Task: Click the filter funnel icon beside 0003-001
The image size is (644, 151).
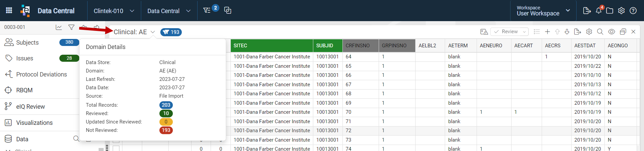Action: (71, 27)
